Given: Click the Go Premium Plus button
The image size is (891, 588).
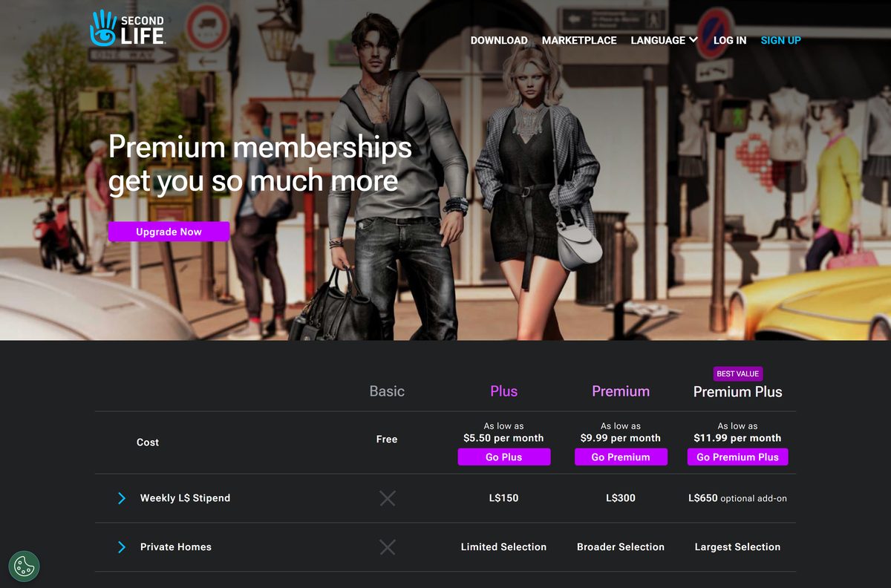Looking at the screenshot, I should tap(737, 457).
